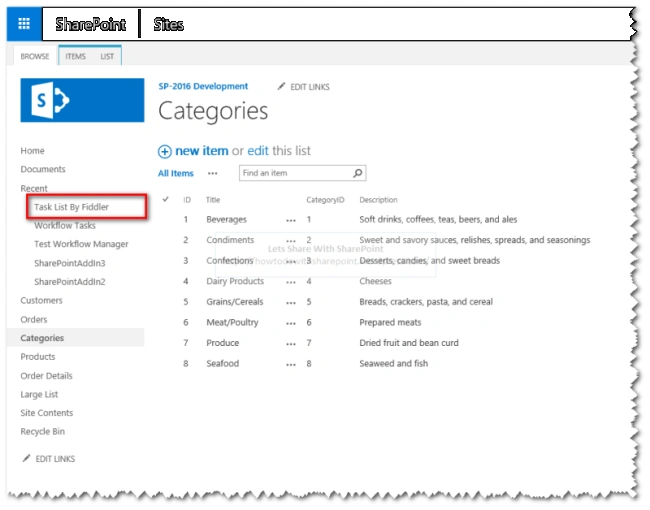Open Workflow Tasks list

[x=65, y=226]
